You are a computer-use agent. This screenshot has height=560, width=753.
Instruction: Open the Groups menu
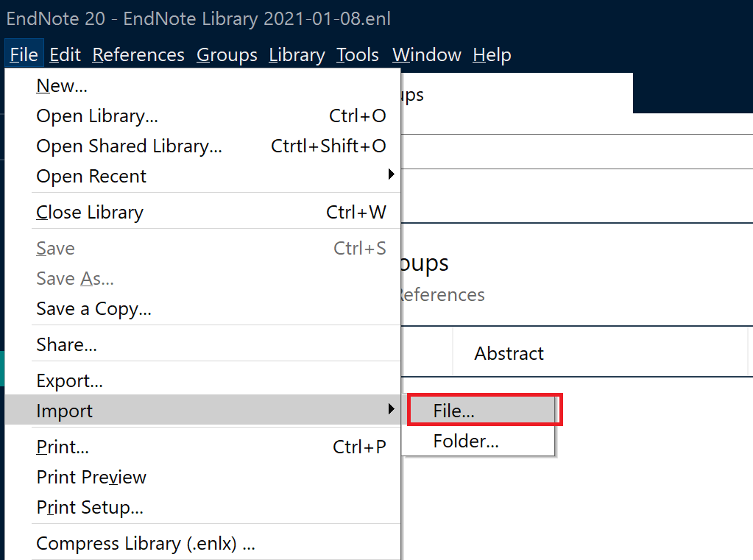(x=227, y=54)
